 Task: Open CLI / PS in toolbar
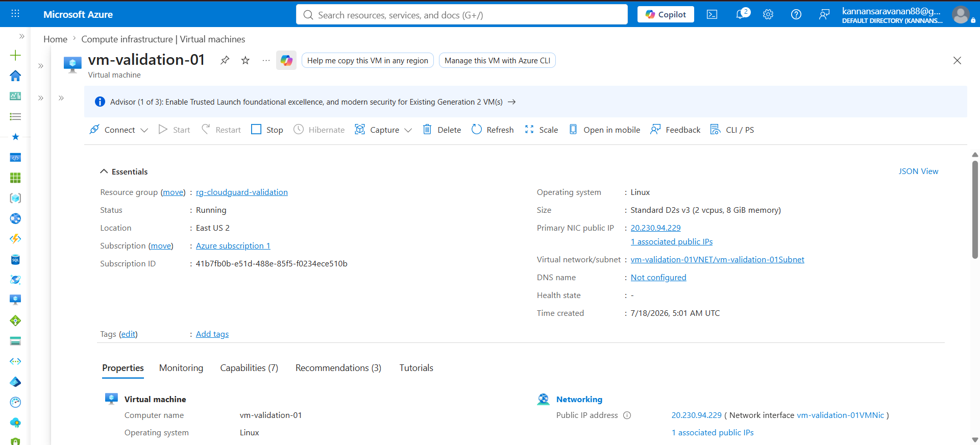tap(732, 130)
